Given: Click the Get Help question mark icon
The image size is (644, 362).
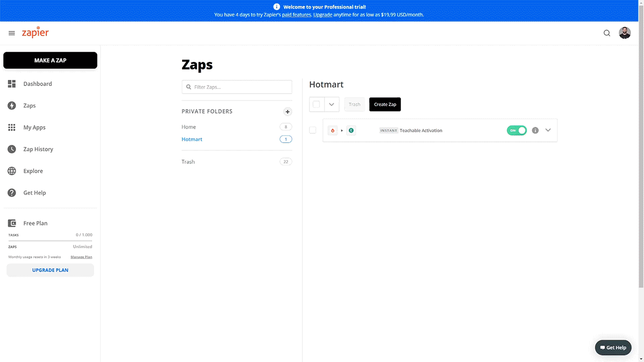Looking at the screenshot, I should pos(12,193).
